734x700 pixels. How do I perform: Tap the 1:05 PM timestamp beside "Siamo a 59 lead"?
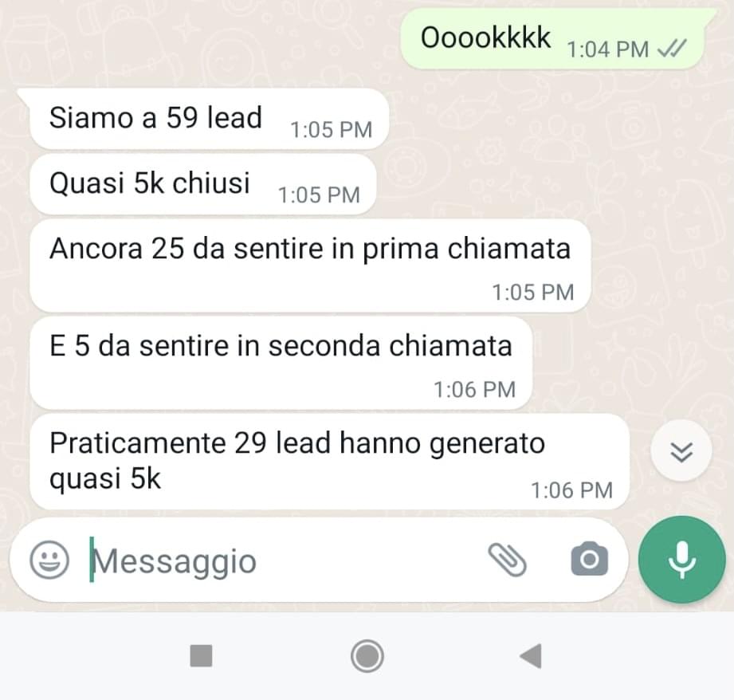point(331,130)
